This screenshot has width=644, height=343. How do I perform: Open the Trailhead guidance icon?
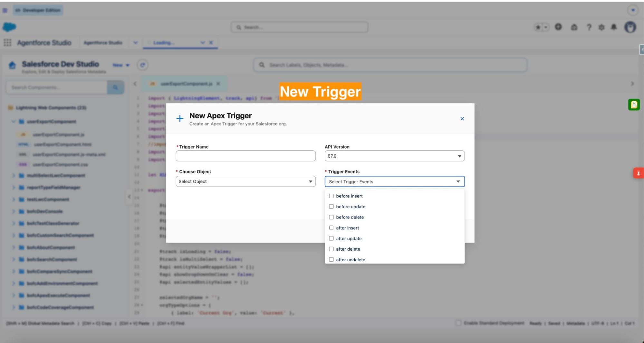point(574,27)
